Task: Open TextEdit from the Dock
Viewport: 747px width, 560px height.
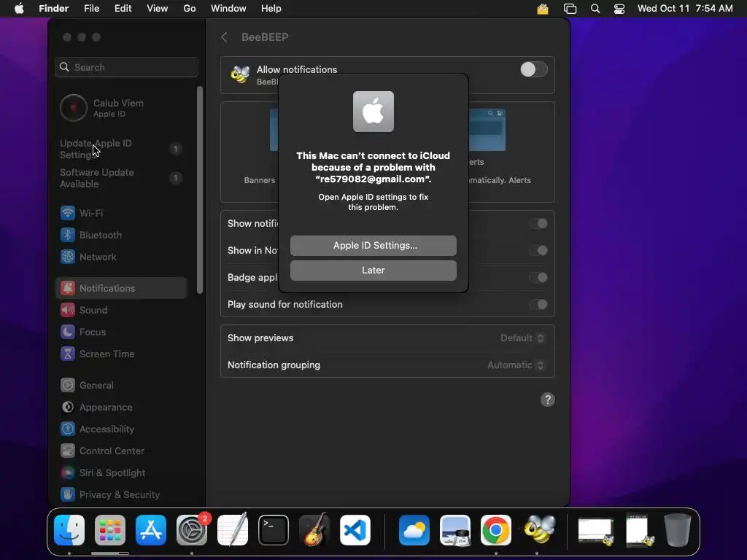Action: click(x=233, y=530)
